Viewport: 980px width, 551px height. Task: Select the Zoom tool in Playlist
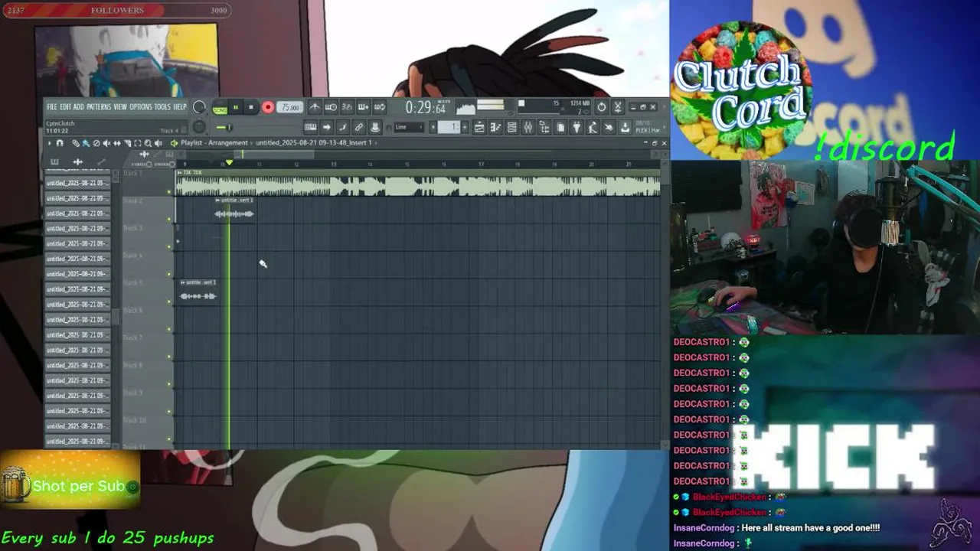click(148, 143)
